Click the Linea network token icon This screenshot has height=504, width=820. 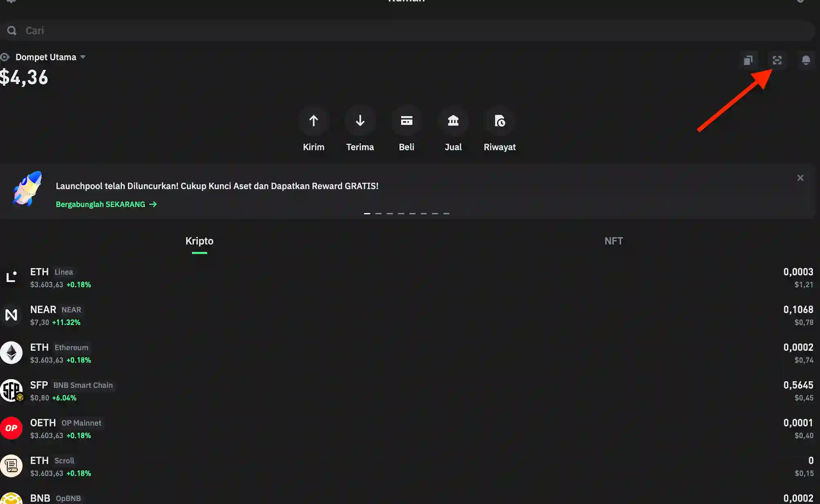click(x=11, y=277)
